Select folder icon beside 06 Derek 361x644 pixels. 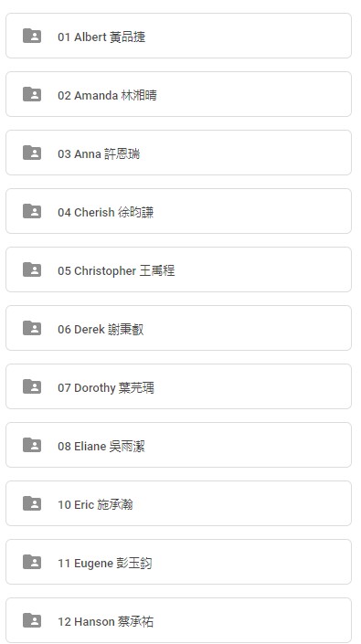32,328
